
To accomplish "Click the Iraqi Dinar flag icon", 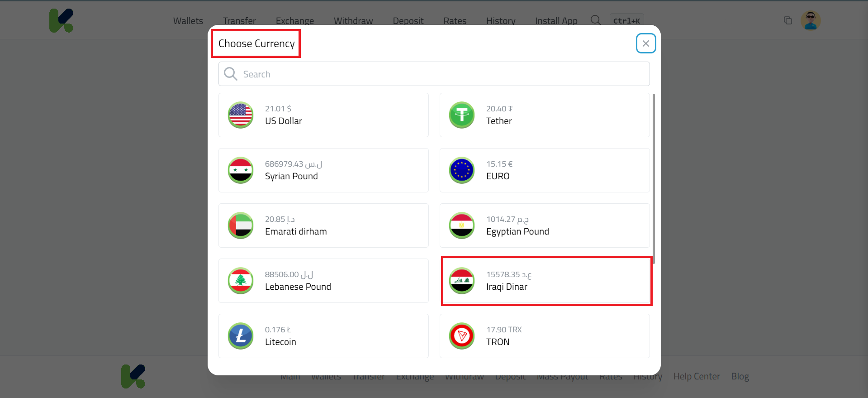I will coord(462,281).
